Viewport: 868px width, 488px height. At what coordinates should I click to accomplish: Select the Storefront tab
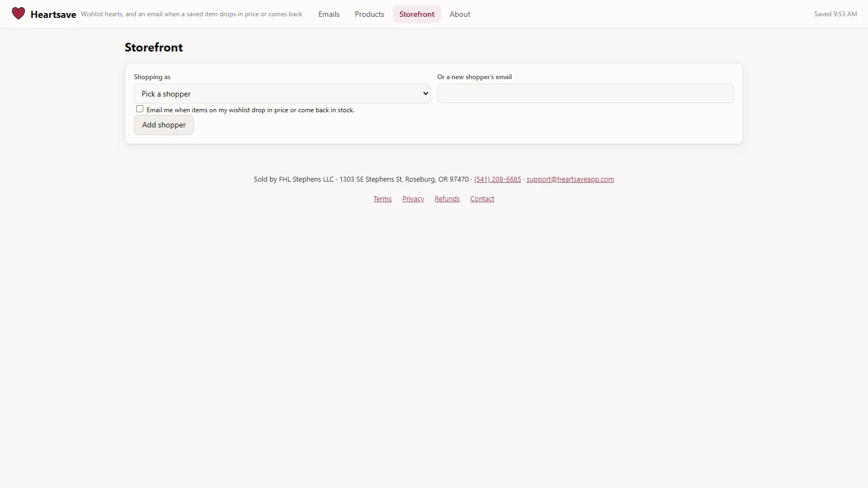point(417,14)
